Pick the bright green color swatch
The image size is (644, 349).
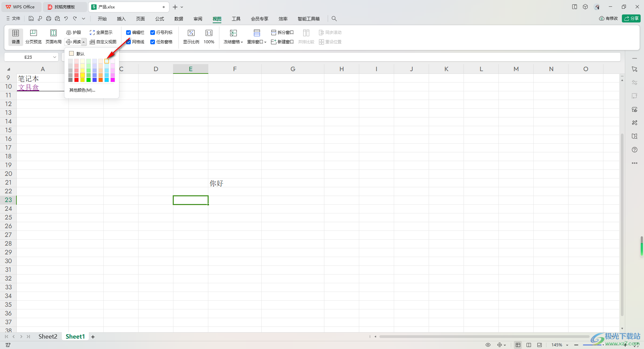[89, 80]
